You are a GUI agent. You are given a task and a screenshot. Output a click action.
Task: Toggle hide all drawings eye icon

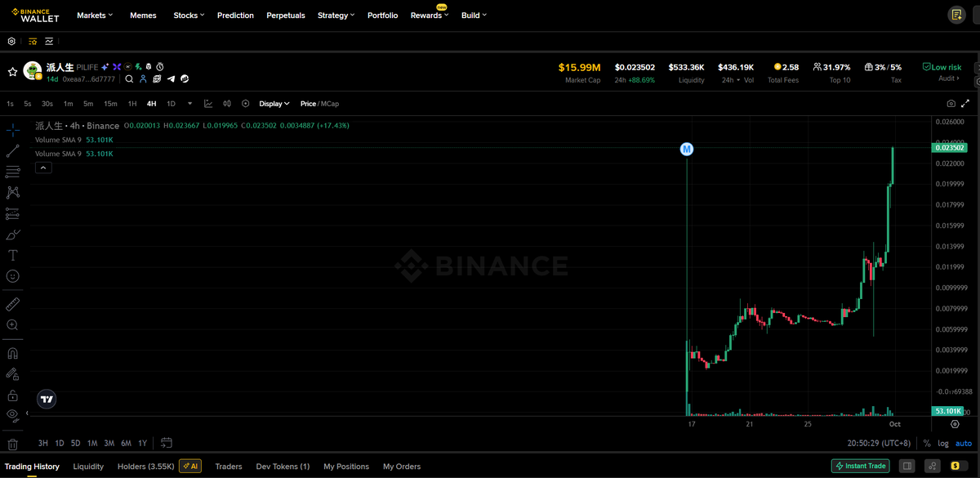(x=12, y=415)
